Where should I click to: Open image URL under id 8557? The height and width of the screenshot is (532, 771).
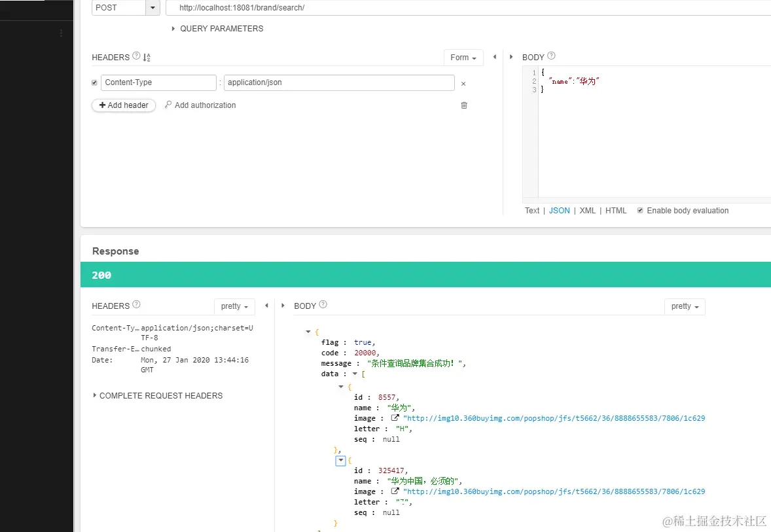(554, 418)
